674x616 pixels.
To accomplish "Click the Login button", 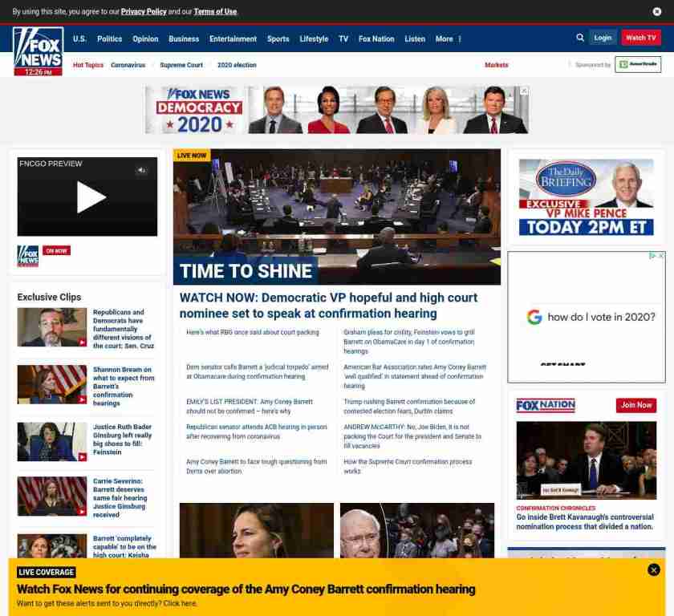I will click(x=603, y=38).
